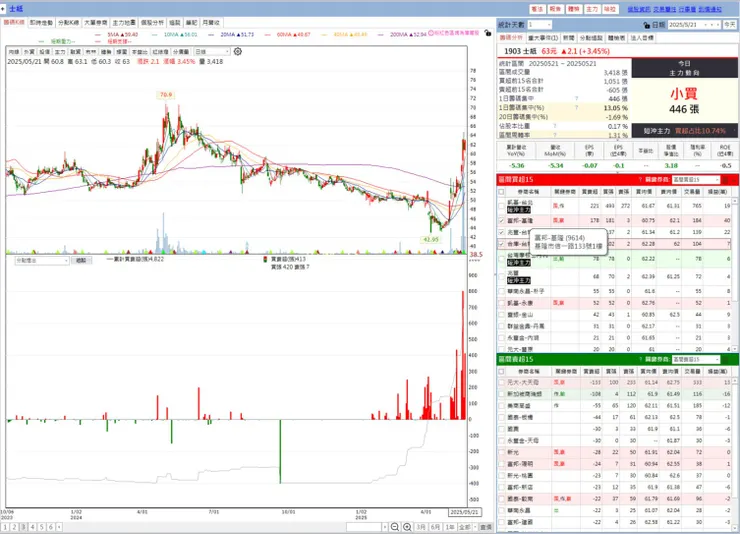Go to page 4 at bottom left
This screenshot has width=740, height=534.
[33, 527]
